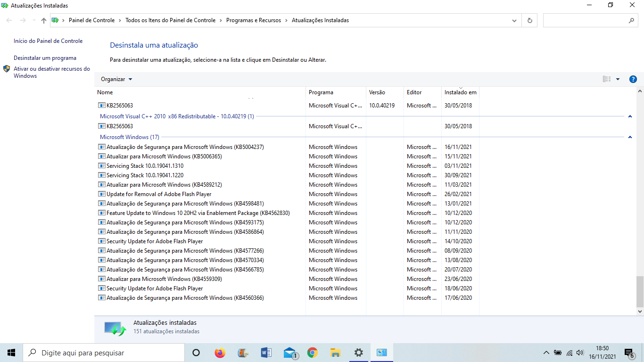Click icon of KB4566785 update row
644x362 pixels.
[102, 270]
